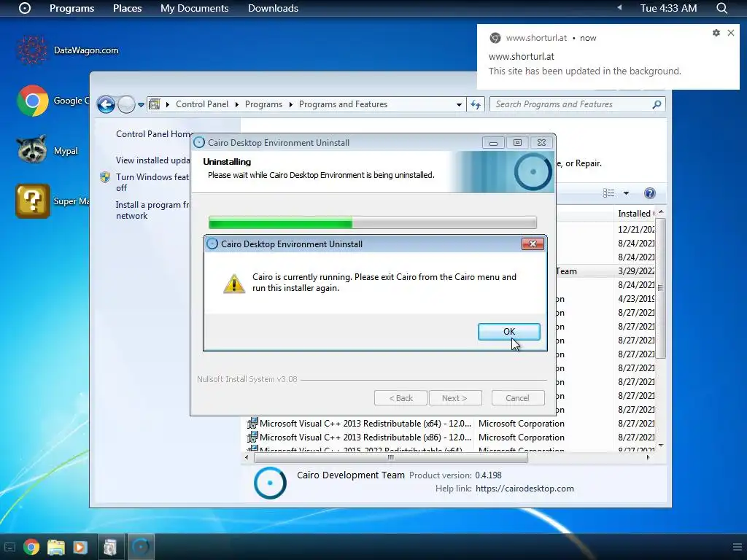The height and width of the screenshot is (560, 747).
Task: Switch to Cairo uninstaller taskbar item
Action: (141, 547)
